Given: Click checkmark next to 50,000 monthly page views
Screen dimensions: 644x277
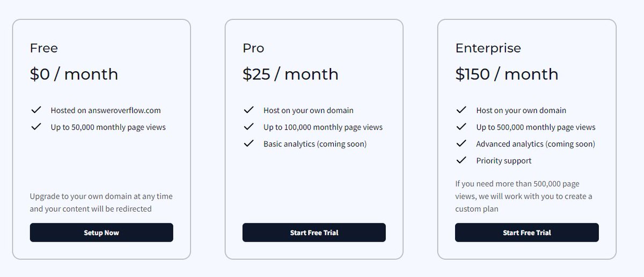Looking at the screenshot, I should (x=36, y=127).
